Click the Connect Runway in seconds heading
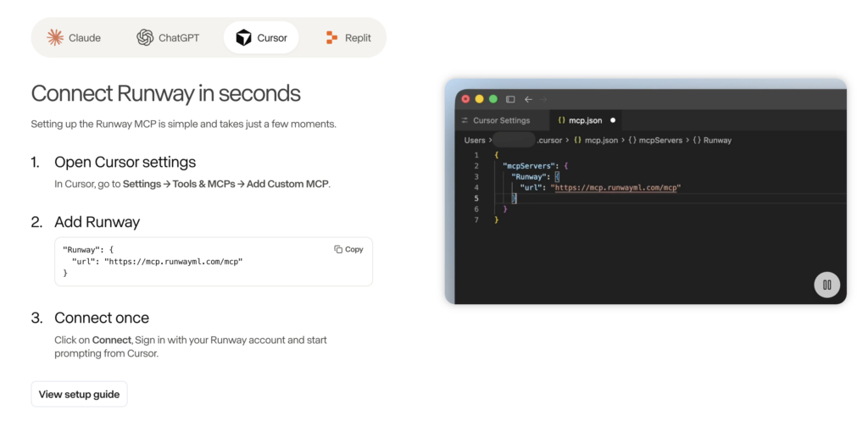 [x=165, y=93]
